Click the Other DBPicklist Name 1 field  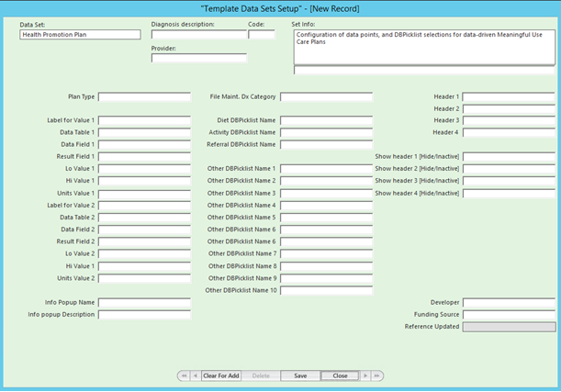326,169
